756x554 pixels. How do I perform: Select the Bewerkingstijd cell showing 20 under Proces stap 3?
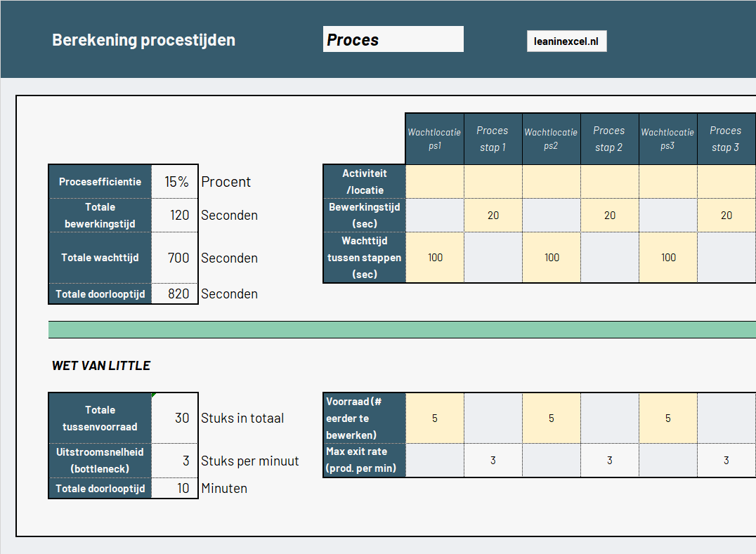[725, 215]
